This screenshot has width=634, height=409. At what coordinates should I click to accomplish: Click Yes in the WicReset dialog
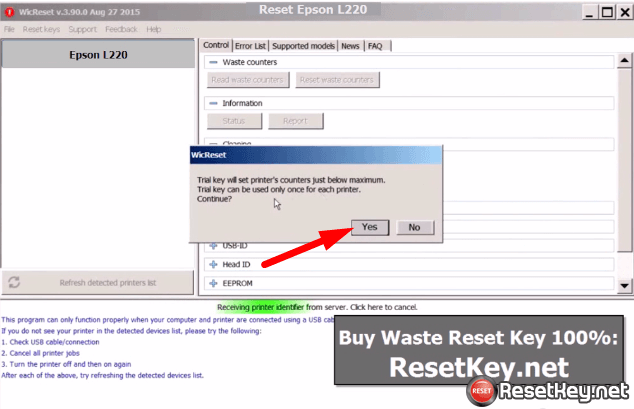pyautogui.click(x=370, y=227)
